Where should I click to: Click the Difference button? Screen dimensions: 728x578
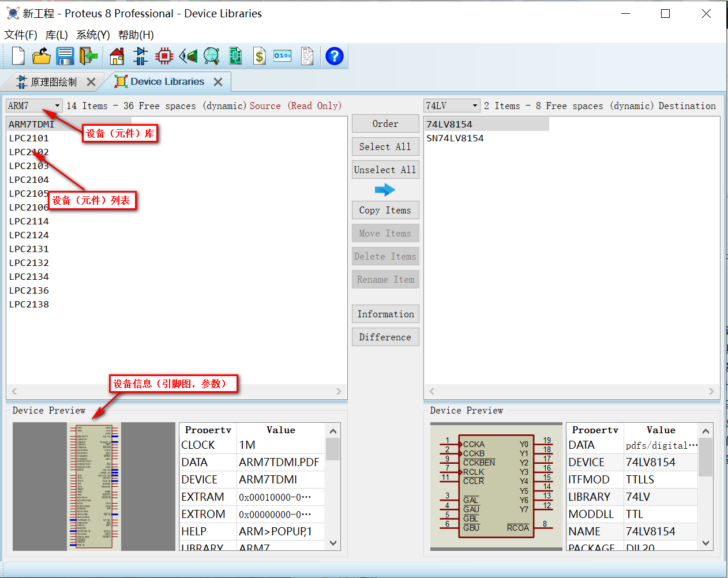tap(385, 337)
